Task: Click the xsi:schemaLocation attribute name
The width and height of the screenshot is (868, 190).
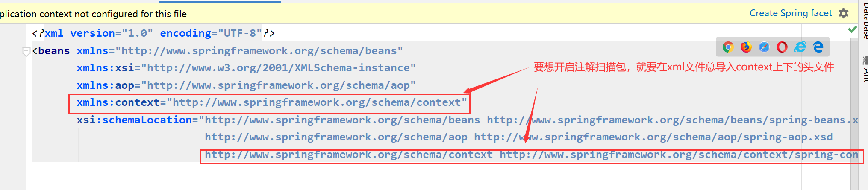Action: 134,120
